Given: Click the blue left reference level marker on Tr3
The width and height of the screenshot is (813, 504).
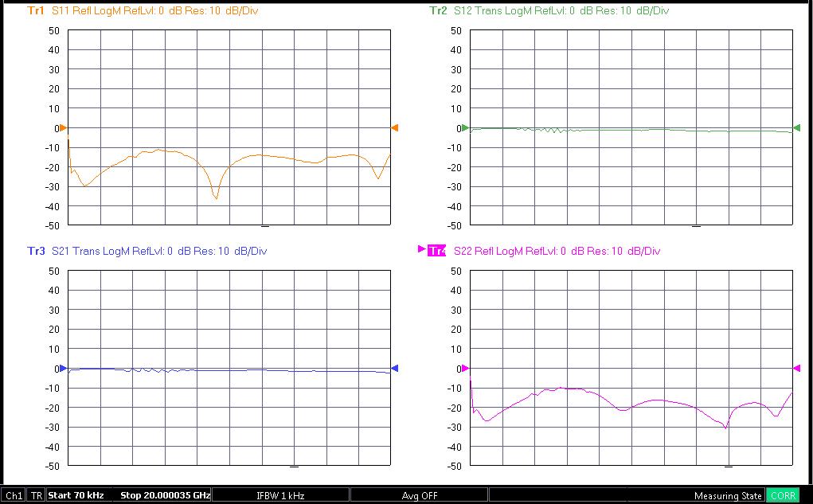Looking at the screenshot, I should coord(63,368).
